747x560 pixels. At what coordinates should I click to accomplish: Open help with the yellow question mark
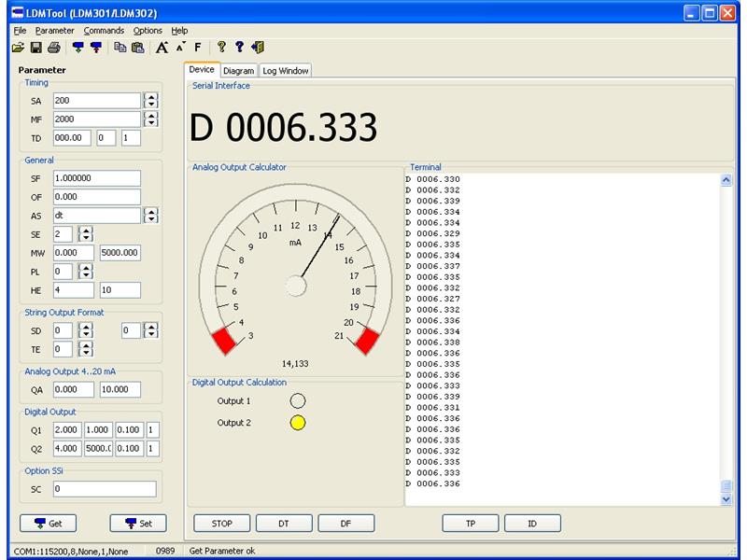pyautogui.click(x=221, y=47)
